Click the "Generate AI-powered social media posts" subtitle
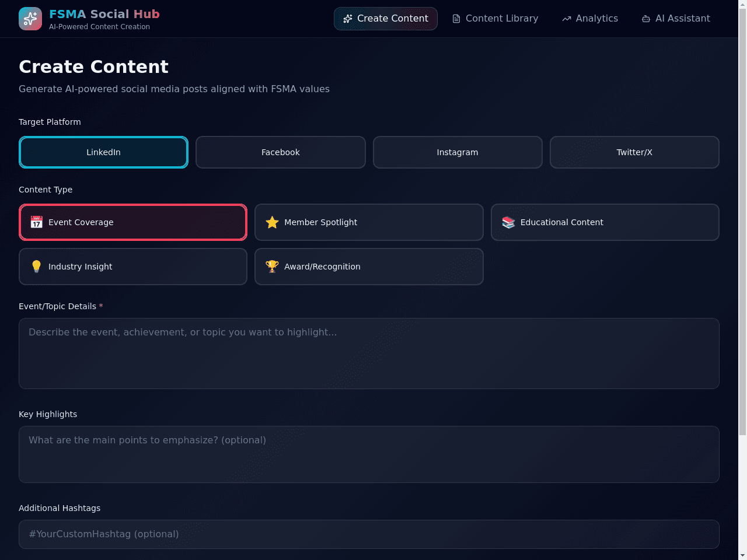Viewport: 747px width, 560px height. coord(174,89)
